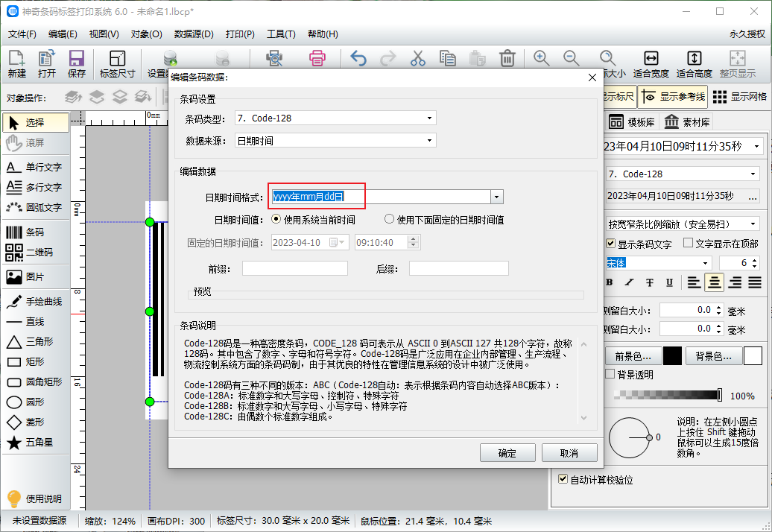Toggle Show guide lines (显示参考线)

673,97
